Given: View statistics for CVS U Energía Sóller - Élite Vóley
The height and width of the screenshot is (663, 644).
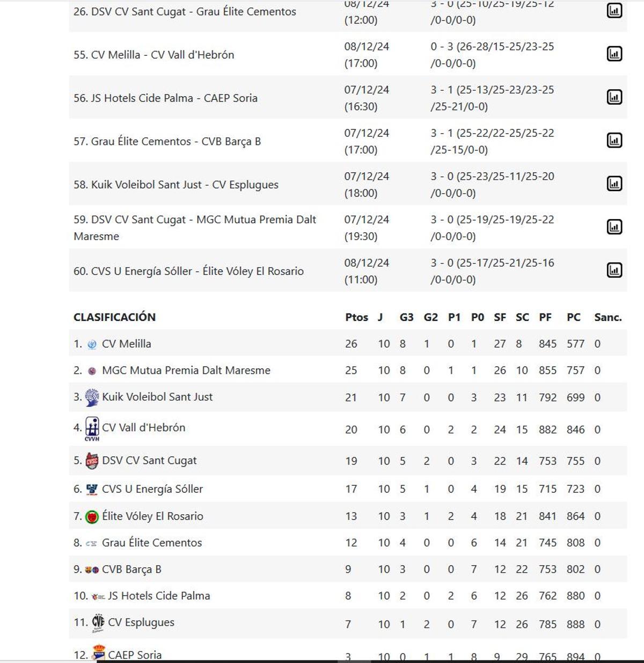Looking at the screenshot, I should [613, 271].
